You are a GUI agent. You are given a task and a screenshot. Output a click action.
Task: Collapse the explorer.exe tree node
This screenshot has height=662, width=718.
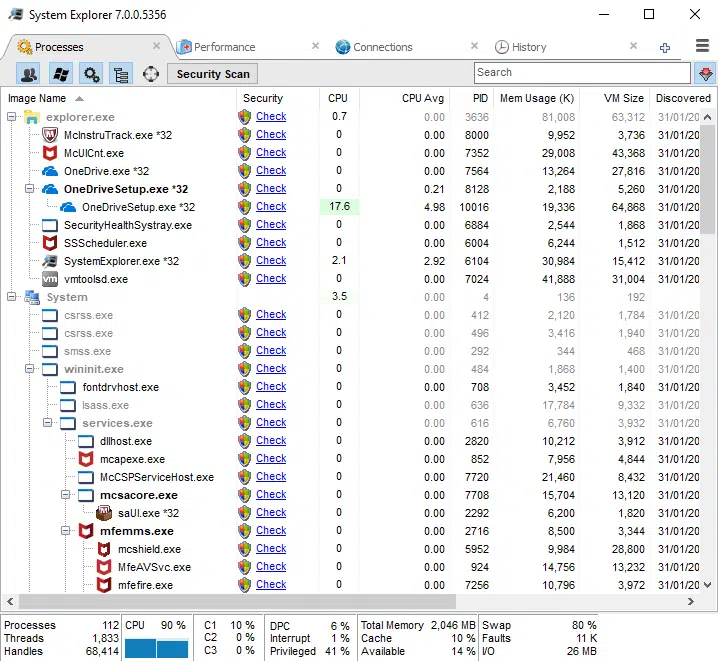tap(12, 117)
